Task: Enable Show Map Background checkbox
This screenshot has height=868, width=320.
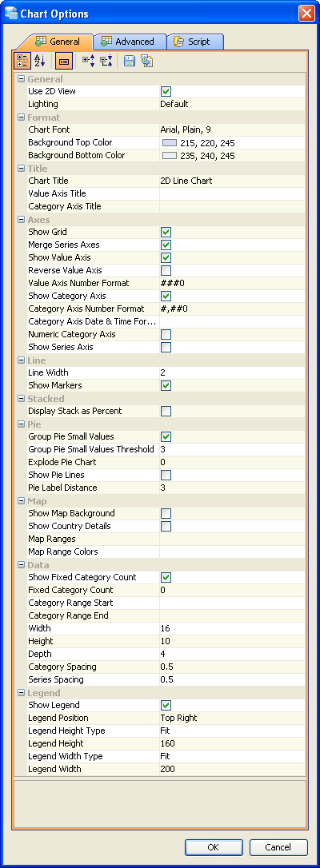Action: tap(166, 514)
